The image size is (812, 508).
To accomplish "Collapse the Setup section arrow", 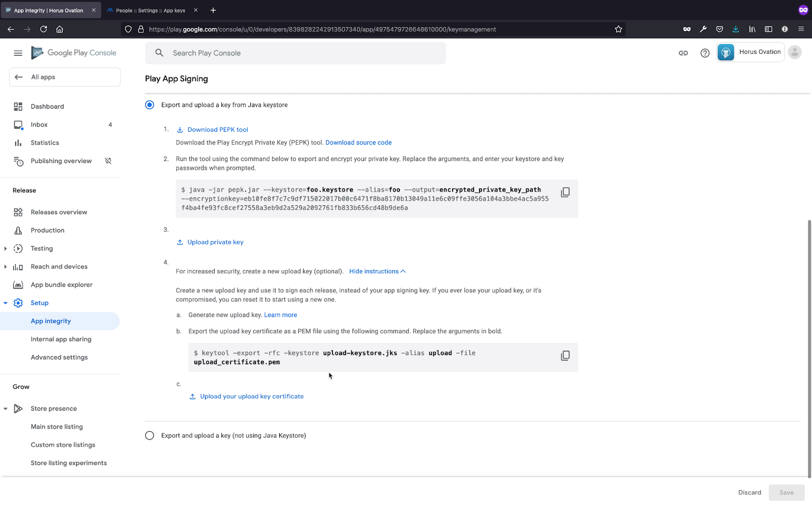I will [5, 303].
